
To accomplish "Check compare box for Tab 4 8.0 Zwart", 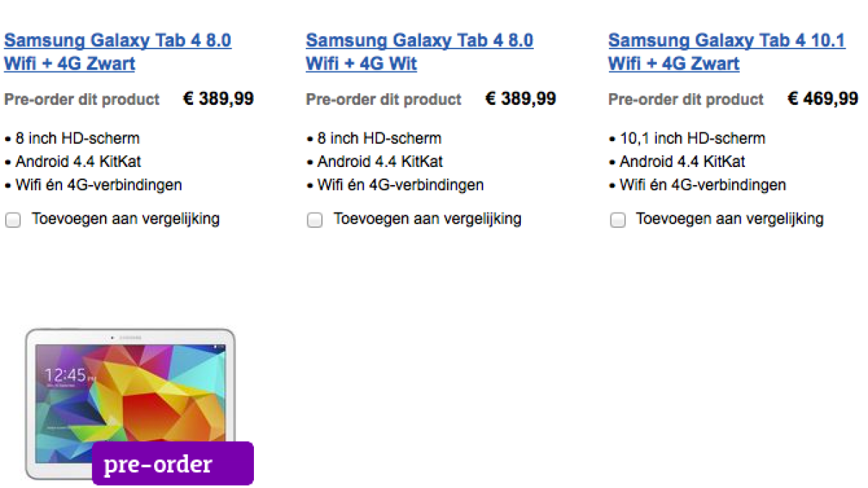I will click(13, 221).
